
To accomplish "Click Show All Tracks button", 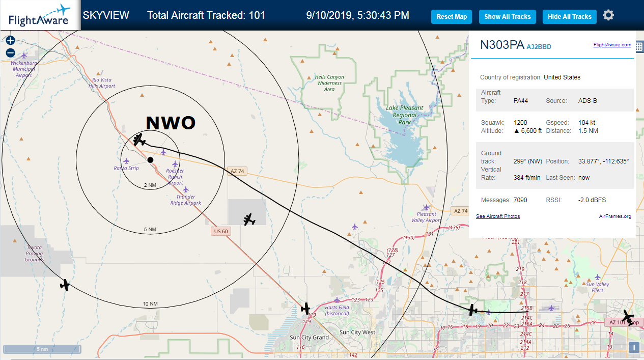I will click(507, 17).
